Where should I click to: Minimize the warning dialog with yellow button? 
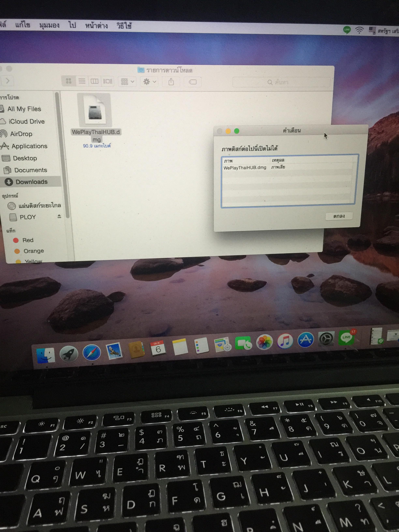[x=228, y=131]
